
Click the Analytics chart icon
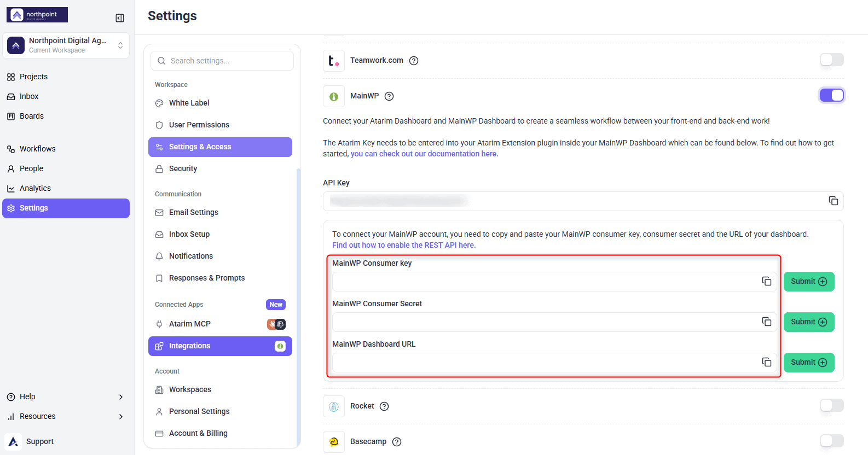[x=11, y=189]
